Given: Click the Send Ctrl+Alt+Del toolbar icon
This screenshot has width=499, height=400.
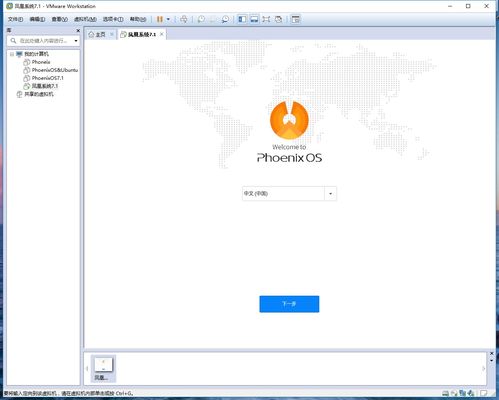Looking at the screenshot, I should pyautogui.click(x=184, y=19).
